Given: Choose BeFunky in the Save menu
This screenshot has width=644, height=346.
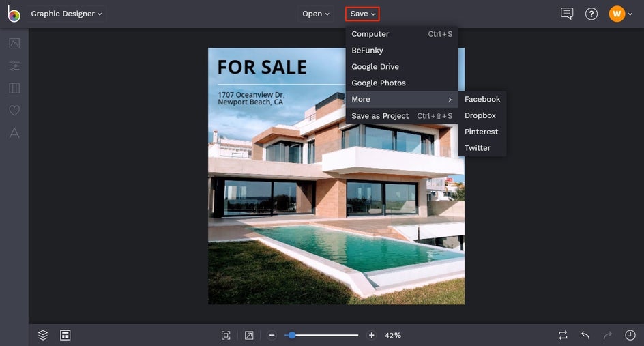Looking at the screenshot, I should tap(402, 50).
